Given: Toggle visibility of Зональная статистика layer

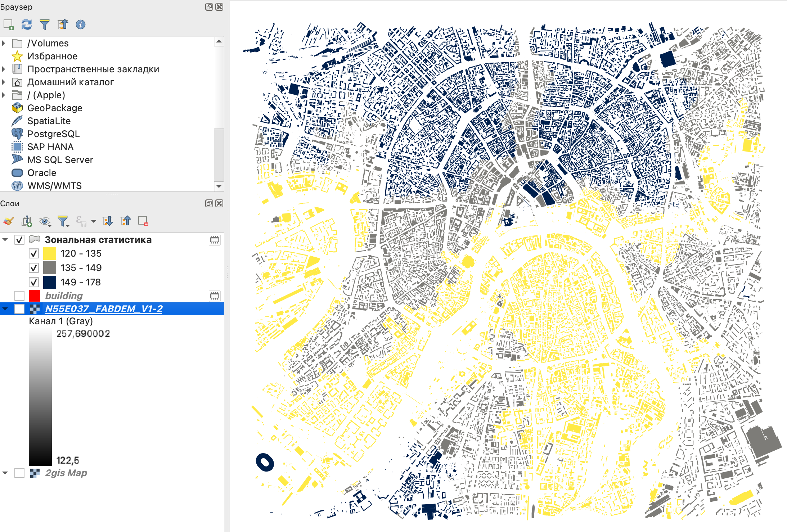Looking at the screenshot, I should tap(19, 240).
